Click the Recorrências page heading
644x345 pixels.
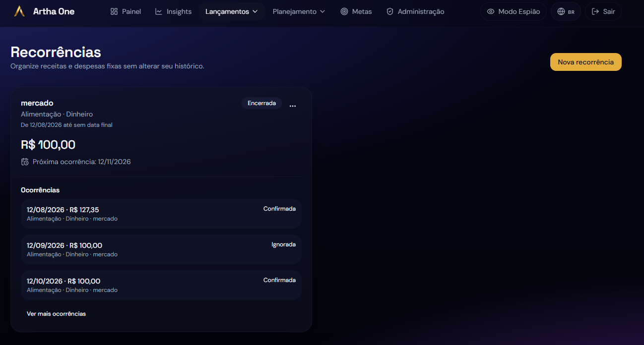pyautogui.click(x=56, y=52)
